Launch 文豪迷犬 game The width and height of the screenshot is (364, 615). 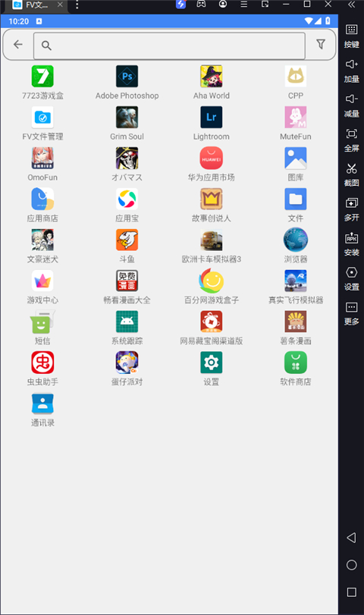(42, 240)
